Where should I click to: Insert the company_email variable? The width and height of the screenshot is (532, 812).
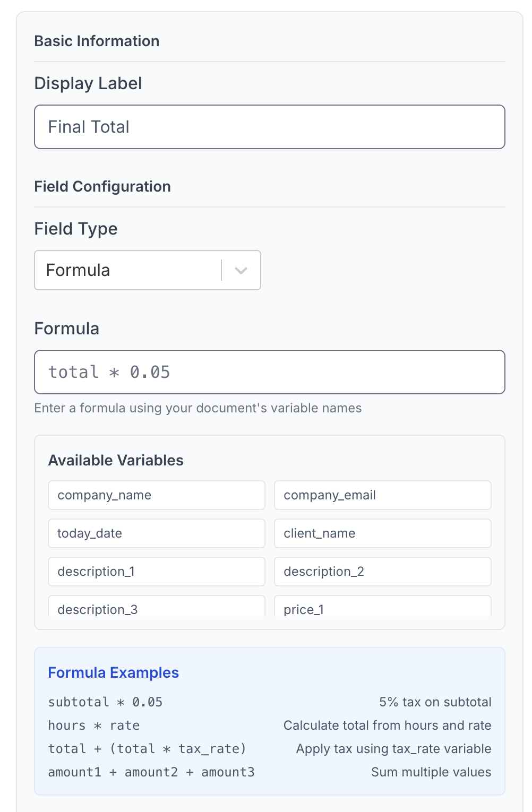click(383, 495)
